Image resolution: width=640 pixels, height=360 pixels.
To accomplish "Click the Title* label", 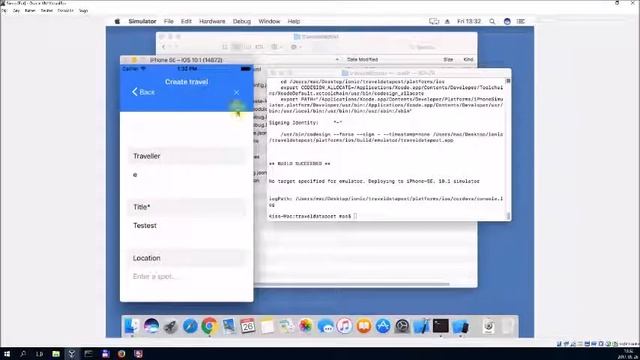I will click(x=142, y=207).
